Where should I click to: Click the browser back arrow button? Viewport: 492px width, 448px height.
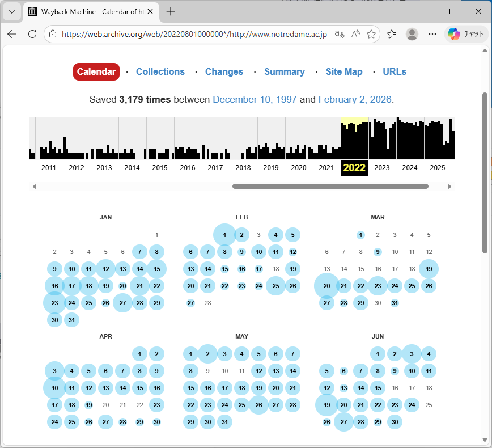12,34
